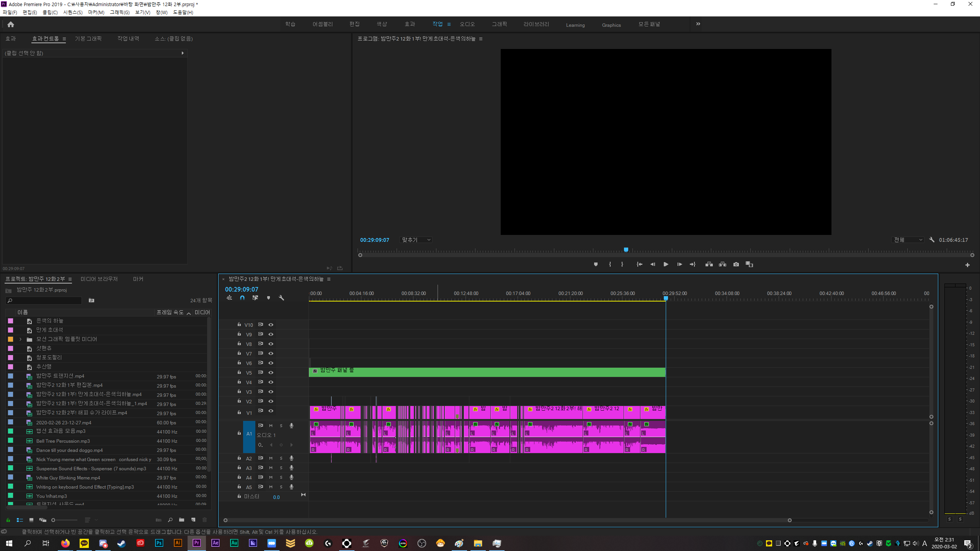Click the Export Frame camera icon
Viewport: 980px width, 551px height.
[x=736, y=264]
